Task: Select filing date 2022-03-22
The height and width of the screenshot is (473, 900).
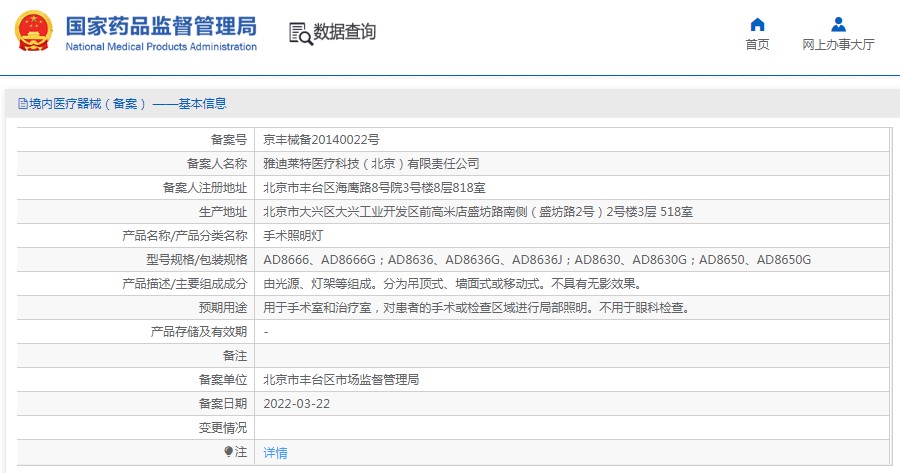Action: point(297,404)
